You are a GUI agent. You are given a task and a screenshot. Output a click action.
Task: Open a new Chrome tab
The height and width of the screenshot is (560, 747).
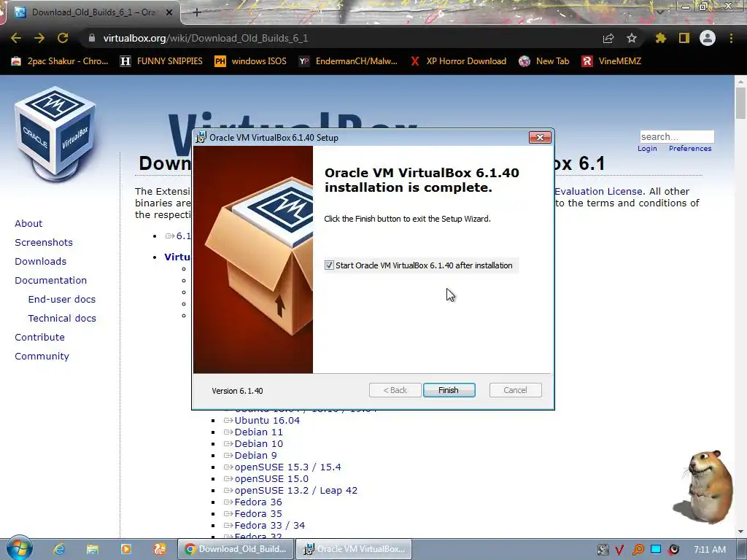[x=197, y=12]
